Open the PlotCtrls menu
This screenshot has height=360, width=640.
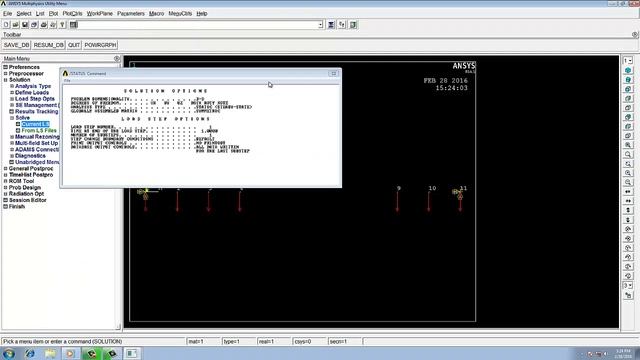(x=72, y=13)
